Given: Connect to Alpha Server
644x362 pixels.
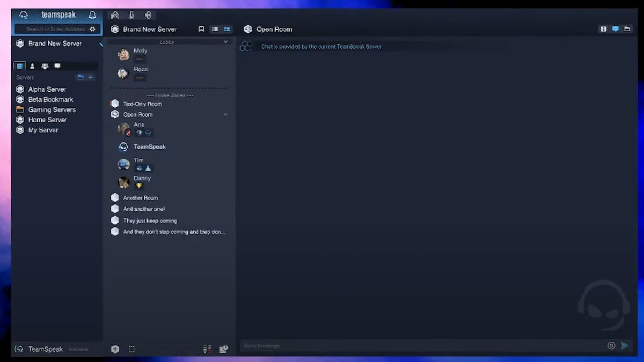Looking at the screenshot, I should coord(47,89).
